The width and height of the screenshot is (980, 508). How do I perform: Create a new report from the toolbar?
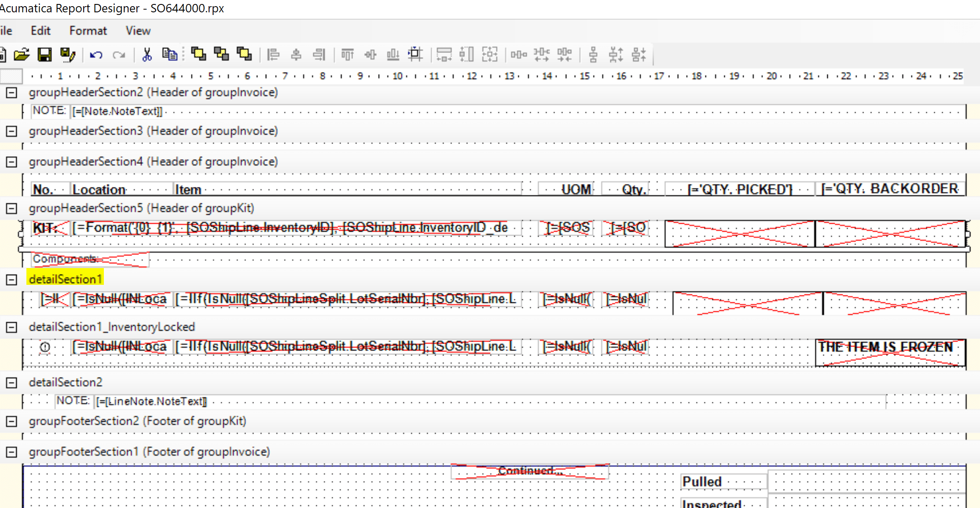click(x=4, y=54)
